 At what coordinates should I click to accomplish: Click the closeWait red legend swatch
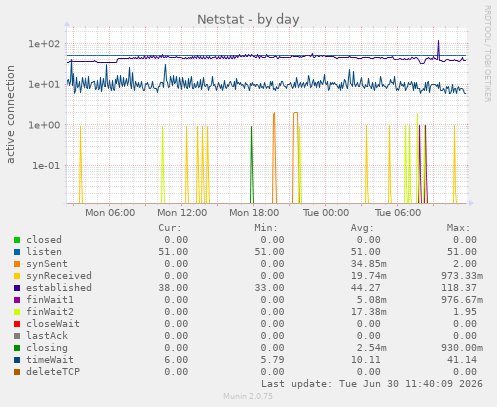[x=17, y=324]
